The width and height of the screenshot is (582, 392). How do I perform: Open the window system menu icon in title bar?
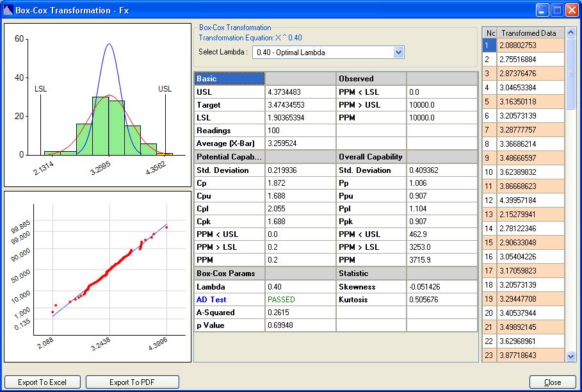(x=8, y=10)
